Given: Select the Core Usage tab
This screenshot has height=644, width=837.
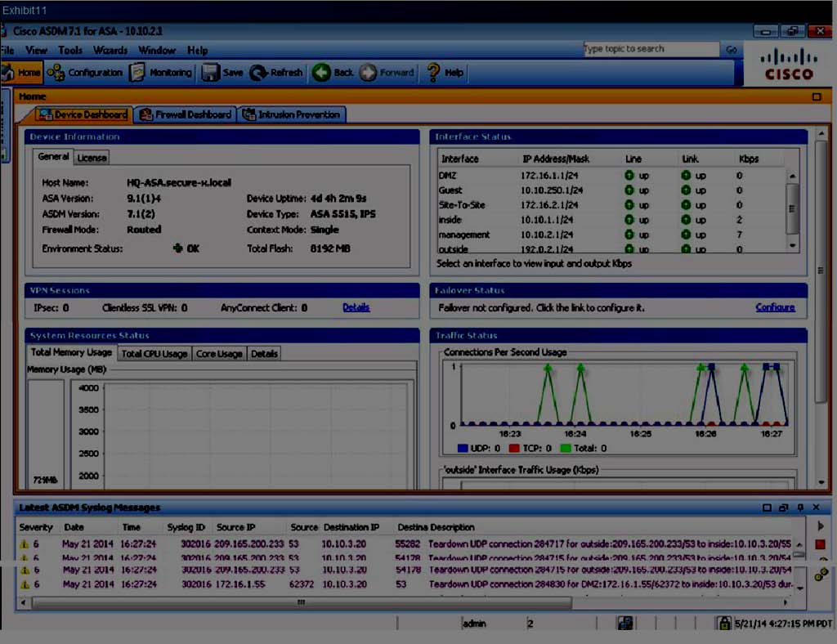Looking at the screenshot, I should (219, 353).
